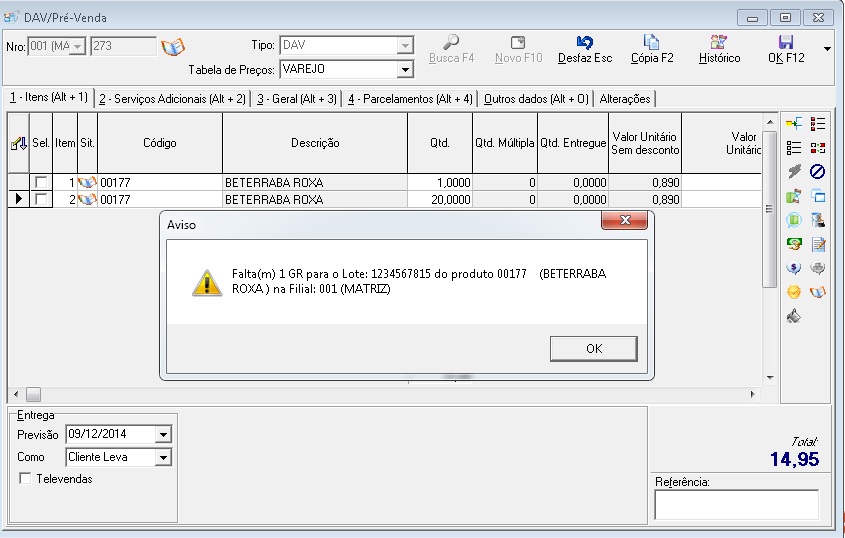
Task: Click the Qtd. column header
Action: point(440,143)
